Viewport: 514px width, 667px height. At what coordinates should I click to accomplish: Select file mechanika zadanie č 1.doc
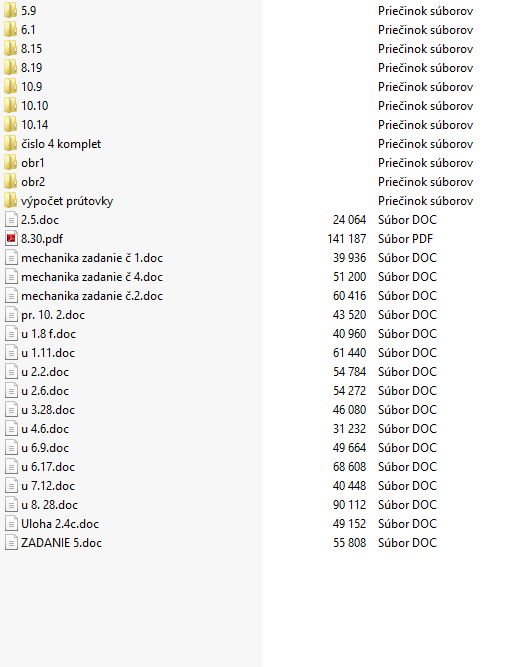[92, 258]
